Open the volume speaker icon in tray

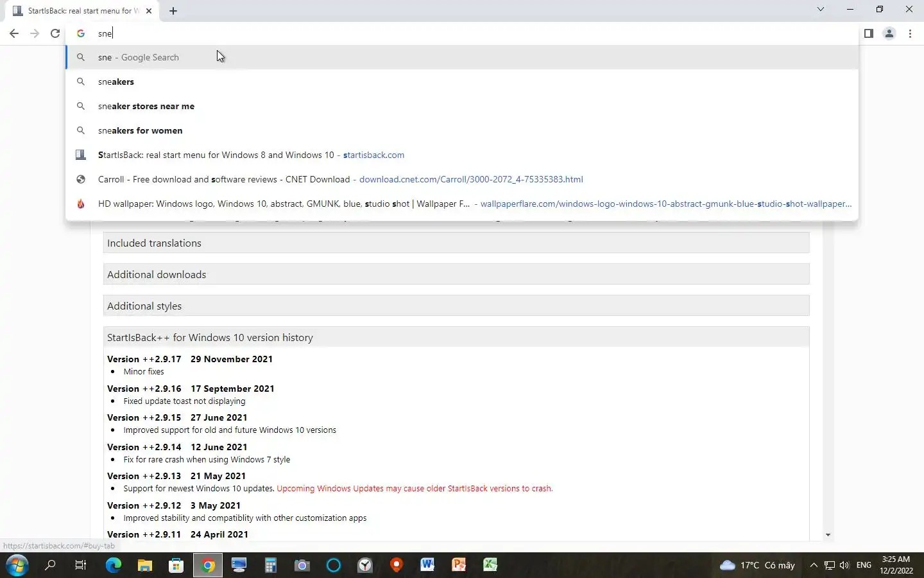(x=844, y=565)
